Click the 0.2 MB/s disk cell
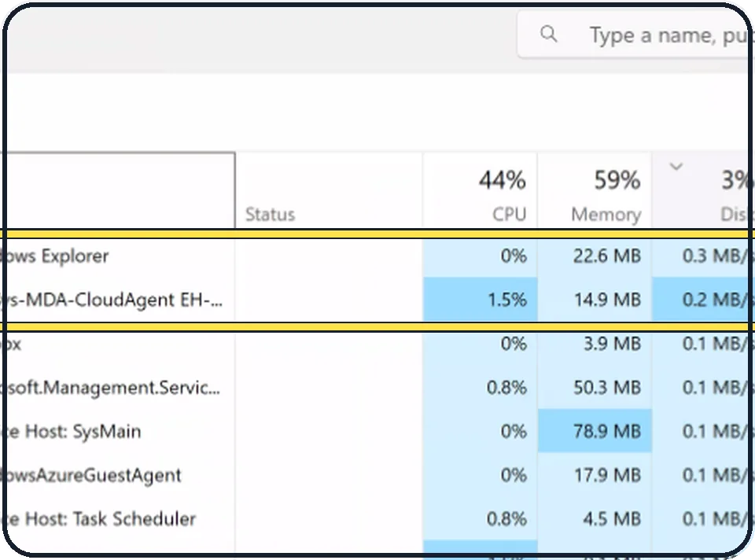Viewport: 755px width, 560px height. tap(703, 300)
